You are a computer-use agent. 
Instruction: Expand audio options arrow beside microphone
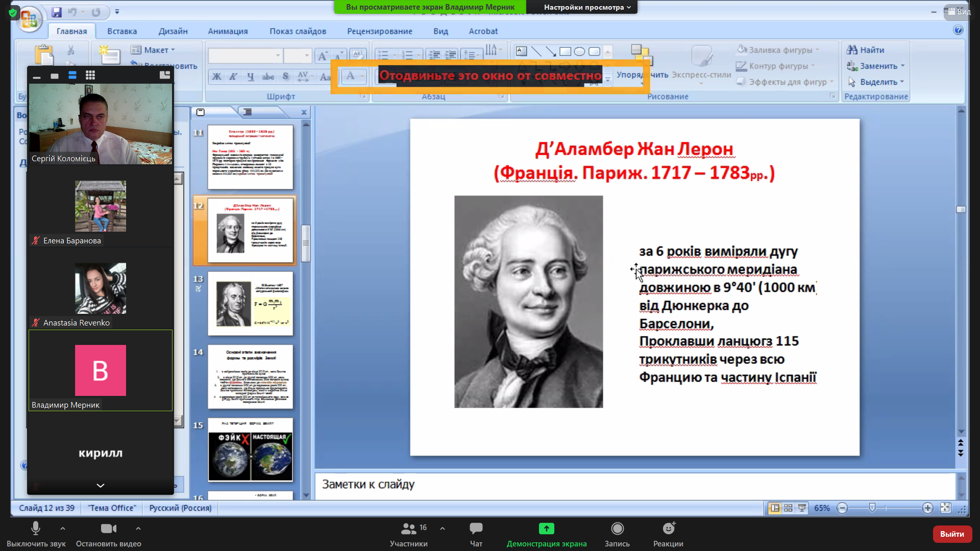pos(63,529)
